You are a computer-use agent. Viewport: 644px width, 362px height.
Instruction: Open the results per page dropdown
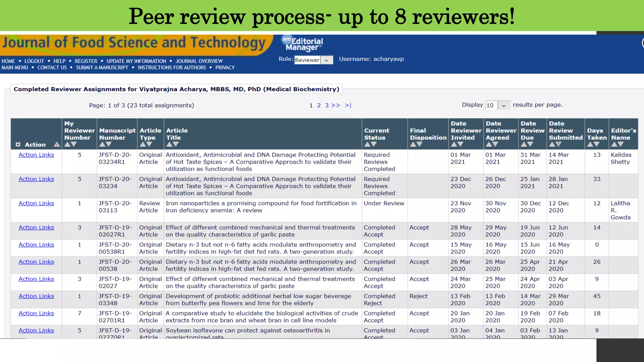pos(498,105)
